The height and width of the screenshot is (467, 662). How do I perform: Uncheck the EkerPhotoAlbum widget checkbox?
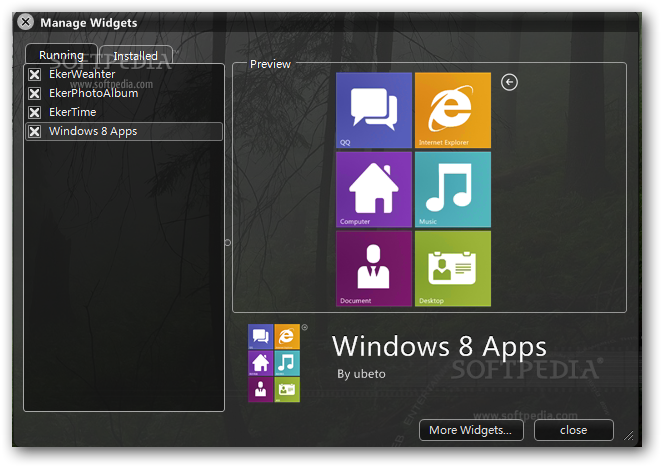point(35,93)
